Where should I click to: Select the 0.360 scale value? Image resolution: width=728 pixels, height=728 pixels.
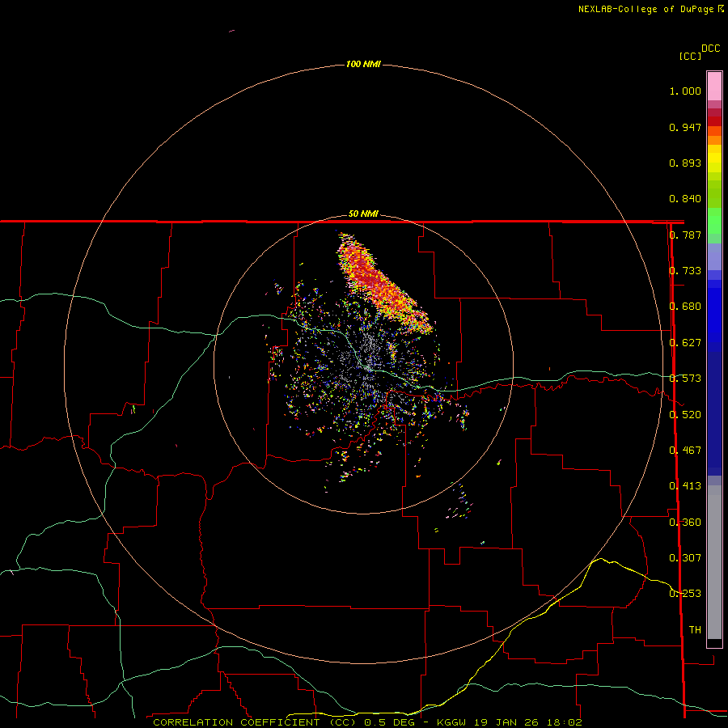coord(685,523)
